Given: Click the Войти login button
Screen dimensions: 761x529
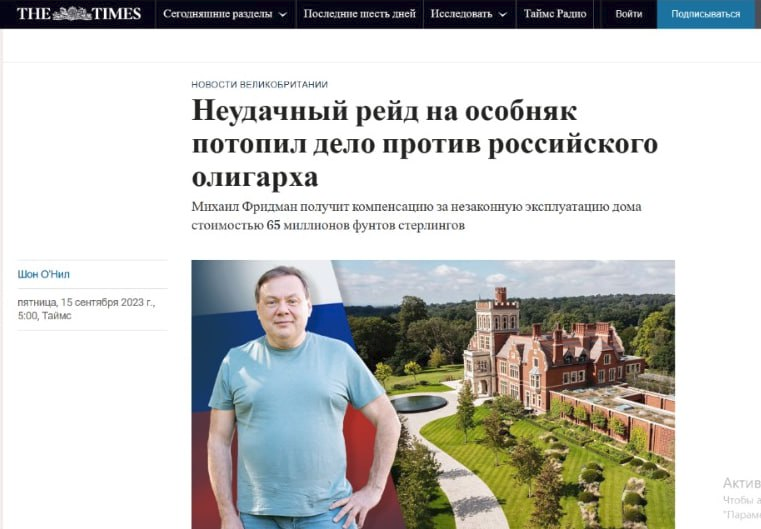Looking at the screenshot, I should tap(629, 14).
